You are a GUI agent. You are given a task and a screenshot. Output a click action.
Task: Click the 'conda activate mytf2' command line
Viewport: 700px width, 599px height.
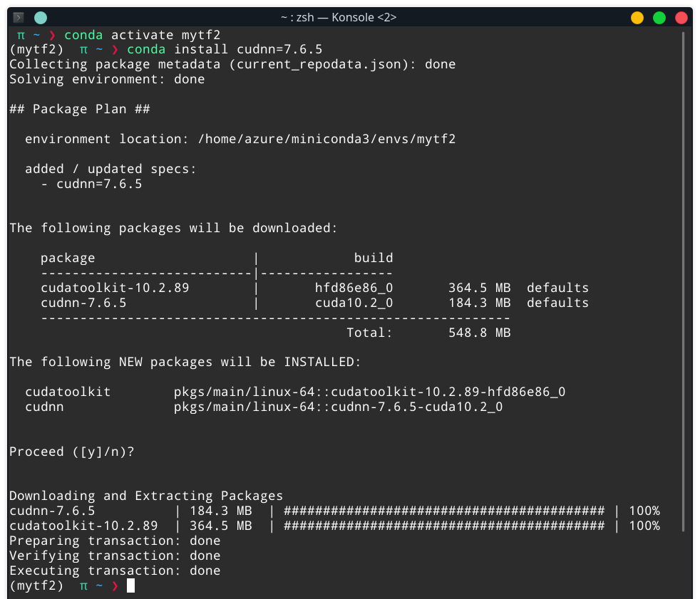tap(143, 35)
